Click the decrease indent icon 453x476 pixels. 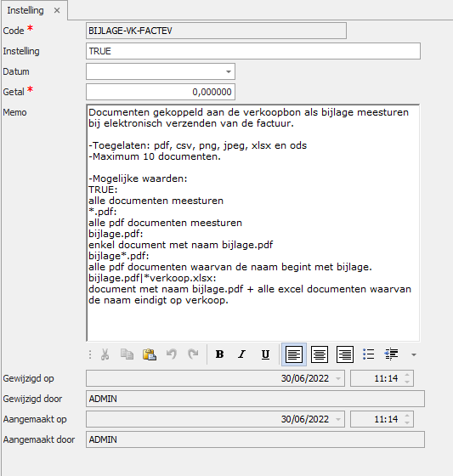(391, 354)
